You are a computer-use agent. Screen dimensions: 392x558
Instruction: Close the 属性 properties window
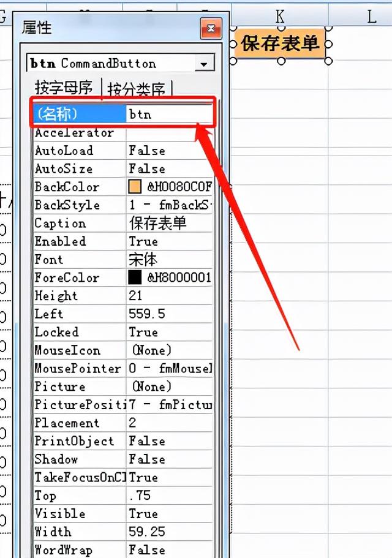(211, 28)
